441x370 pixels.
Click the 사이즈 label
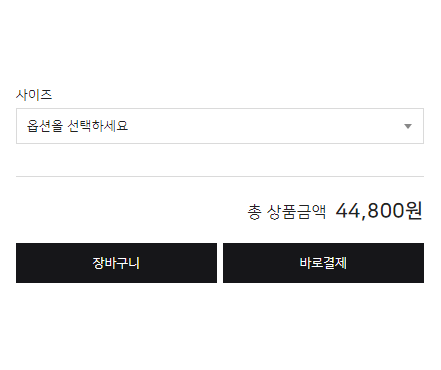coord(34,95)
